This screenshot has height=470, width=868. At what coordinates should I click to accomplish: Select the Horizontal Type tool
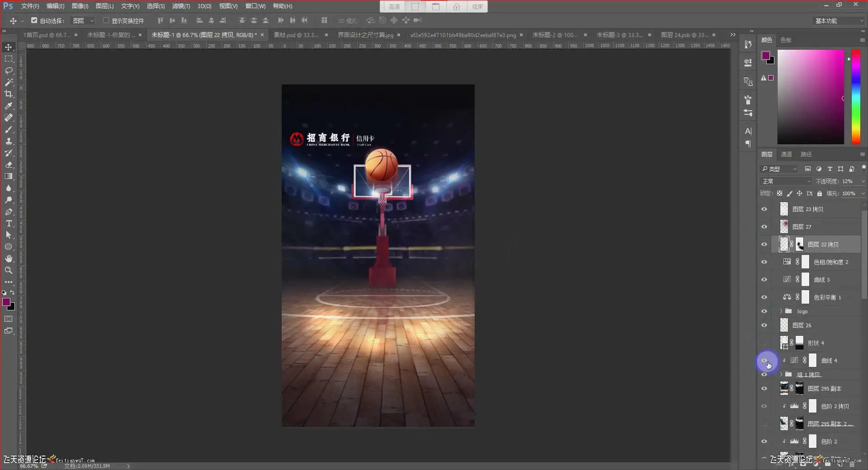tap(9, 223)
